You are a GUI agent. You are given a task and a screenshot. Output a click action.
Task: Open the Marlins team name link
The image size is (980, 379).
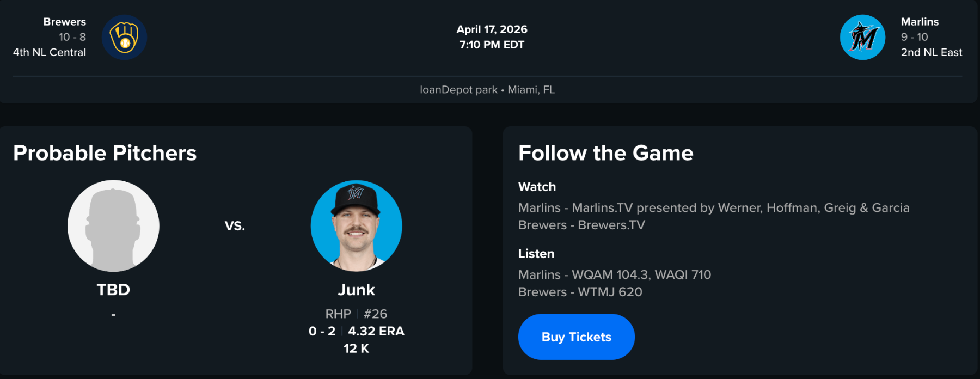point(920,22)
